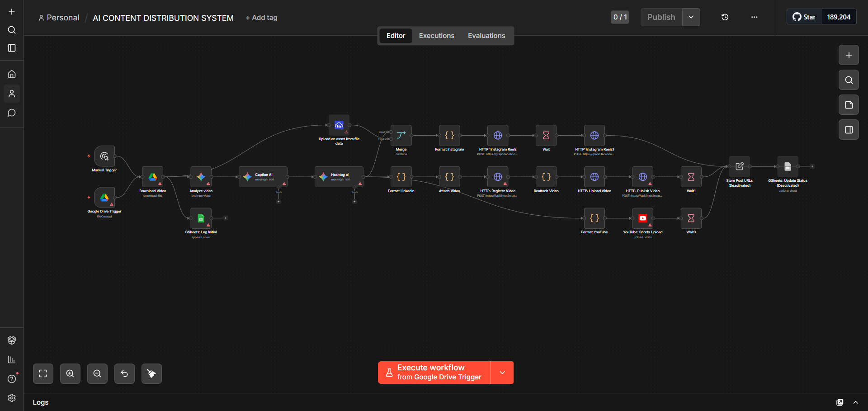Select the Wait node after Instagram Reels
This screenshot has height=411, width=868.
(546, 135)
